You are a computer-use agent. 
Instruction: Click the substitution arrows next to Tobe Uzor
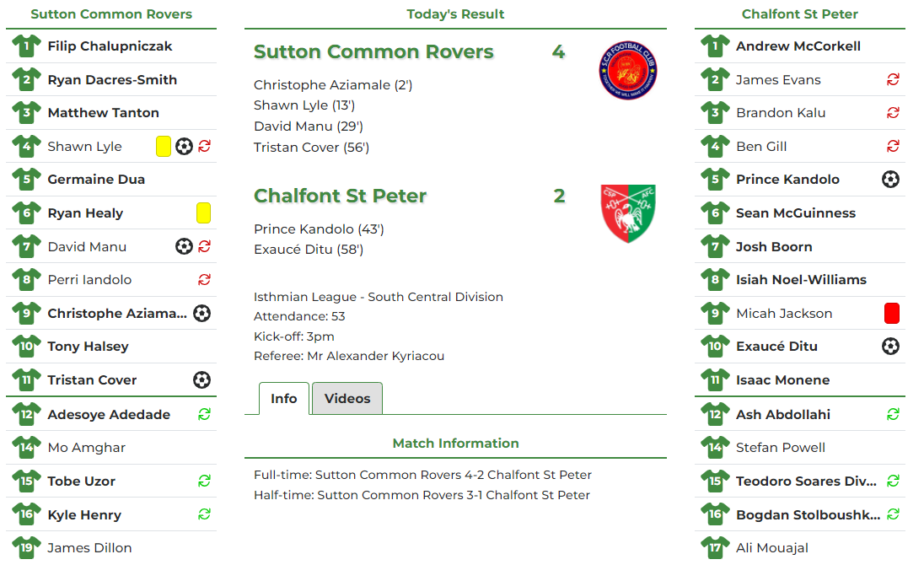[x=203, y=480]
